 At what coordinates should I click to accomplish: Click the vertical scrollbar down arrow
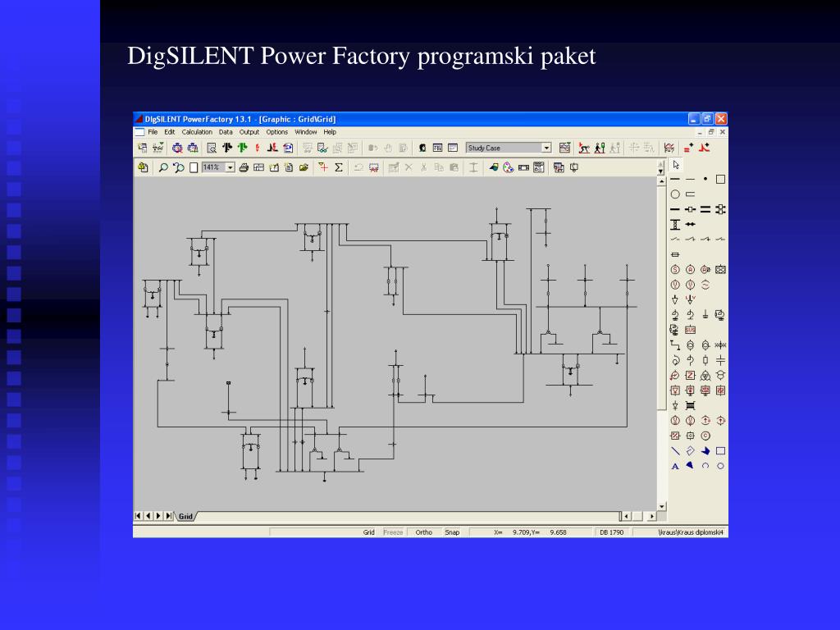coord(662,506)
